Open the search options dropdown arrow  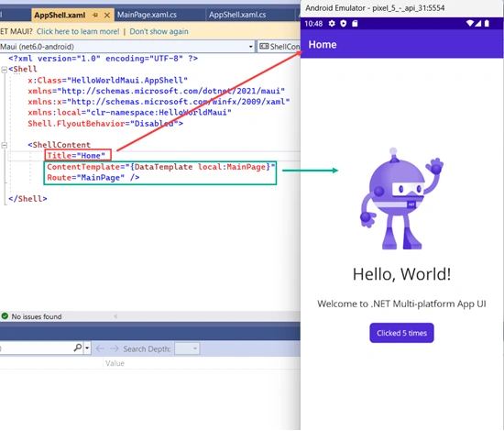coord(87,348)
